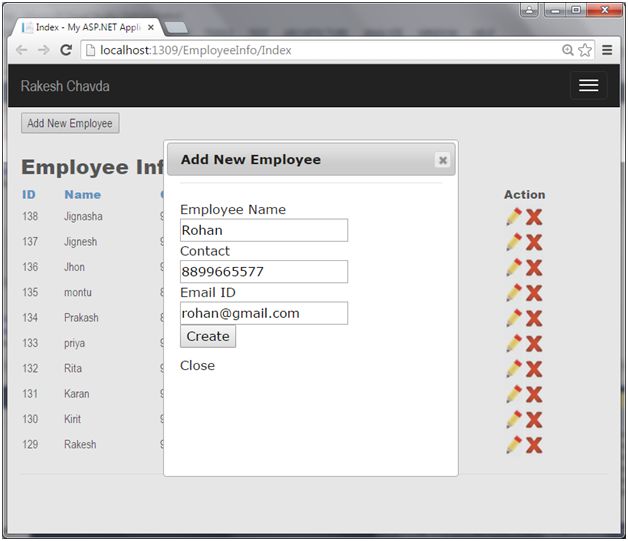The image size is (628, 541).
Task: Reload the page with refresh button
Action: click(x=66, y=50)
